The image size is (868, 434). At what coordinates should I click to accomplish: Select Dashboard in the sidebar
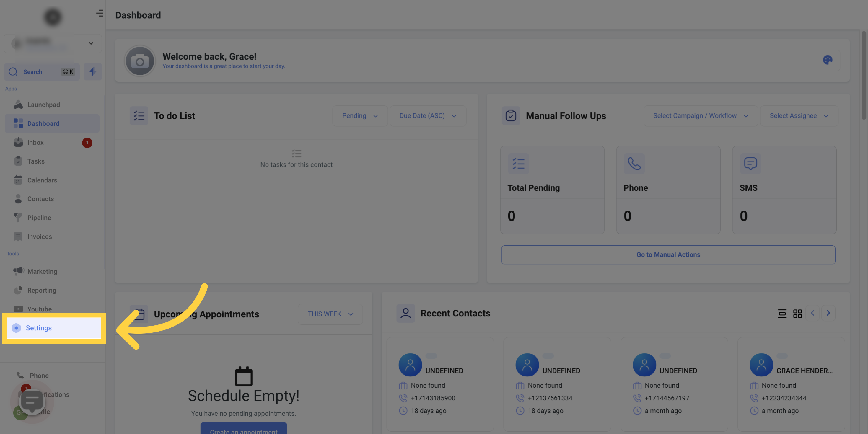coord(52,124)
